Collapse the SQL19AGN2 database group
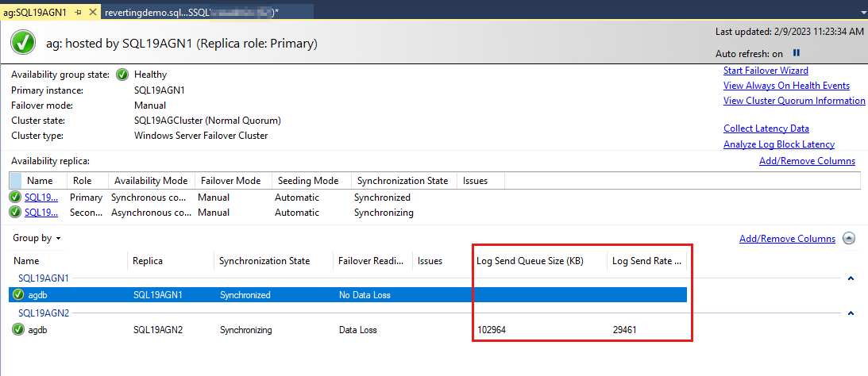The width and height of the screenshot is (868, 376). (851, 313)
